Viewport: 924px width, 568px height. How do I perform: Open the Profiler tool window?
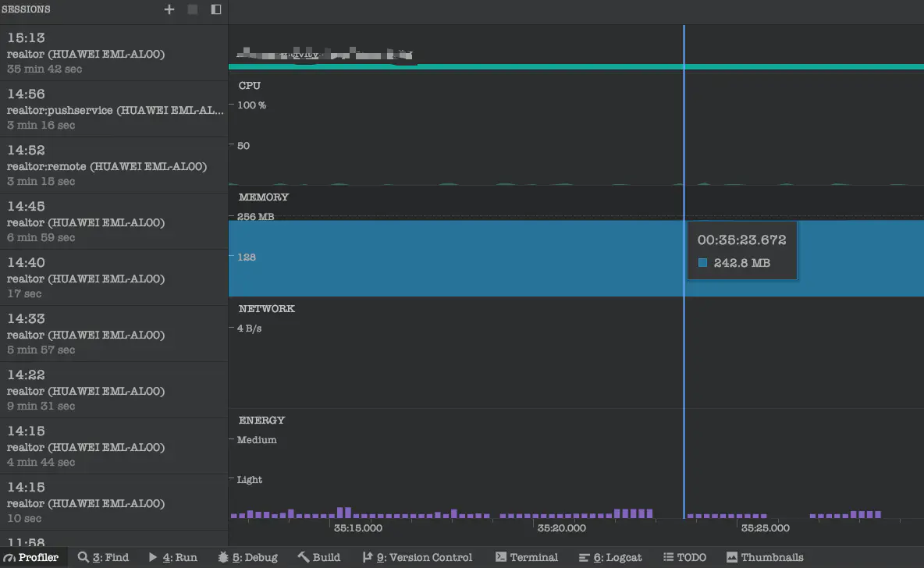tap(31, 557)
